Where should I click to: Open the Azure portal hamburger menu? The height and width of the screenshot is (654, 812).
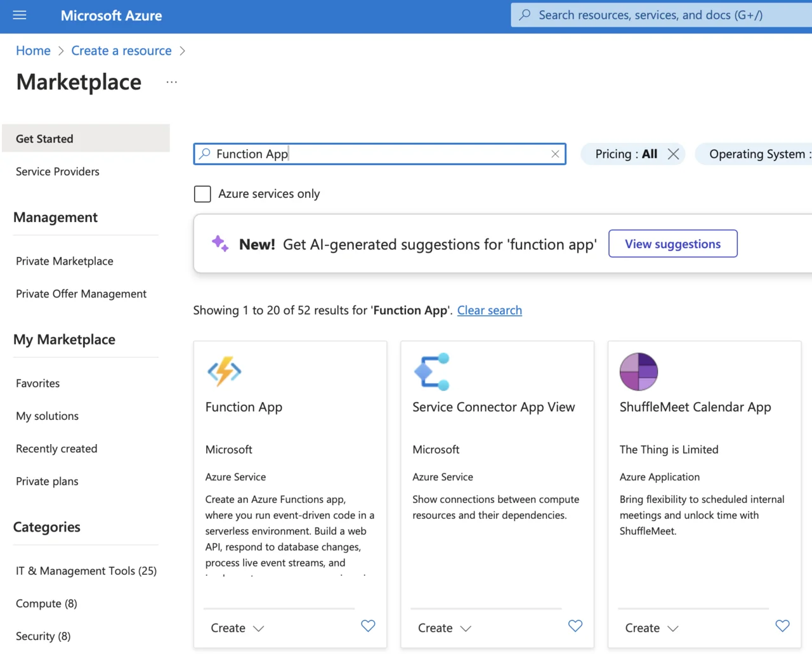pyautogui.click(x=20, y=15)
